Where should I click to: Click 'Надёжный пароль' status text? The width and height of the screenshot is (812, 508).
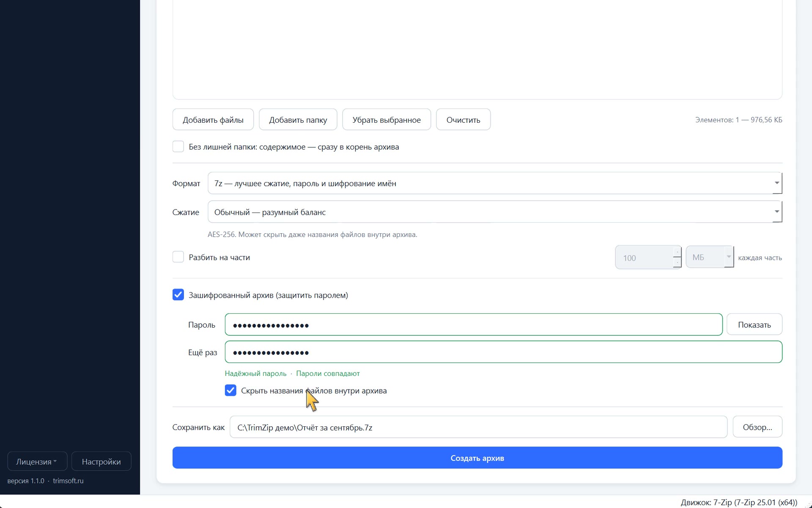[x=255, y=373]
